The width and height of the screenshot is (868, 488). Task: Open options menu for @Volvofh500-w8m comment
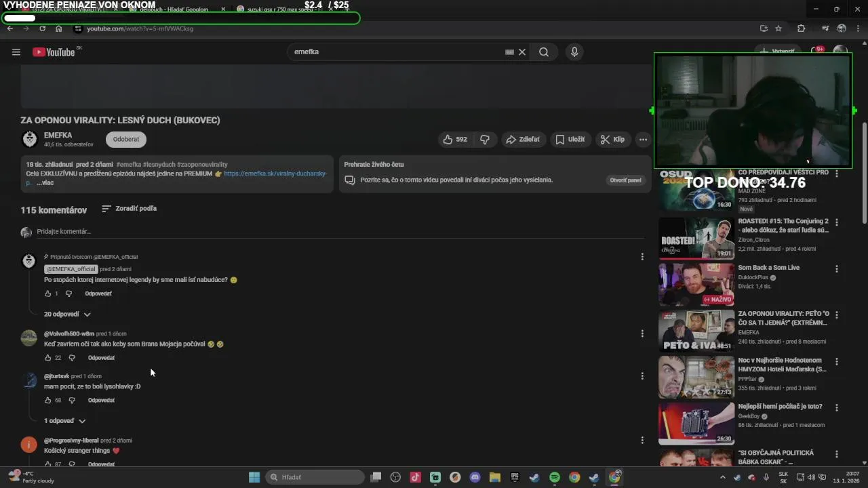(x=642, y=333)
